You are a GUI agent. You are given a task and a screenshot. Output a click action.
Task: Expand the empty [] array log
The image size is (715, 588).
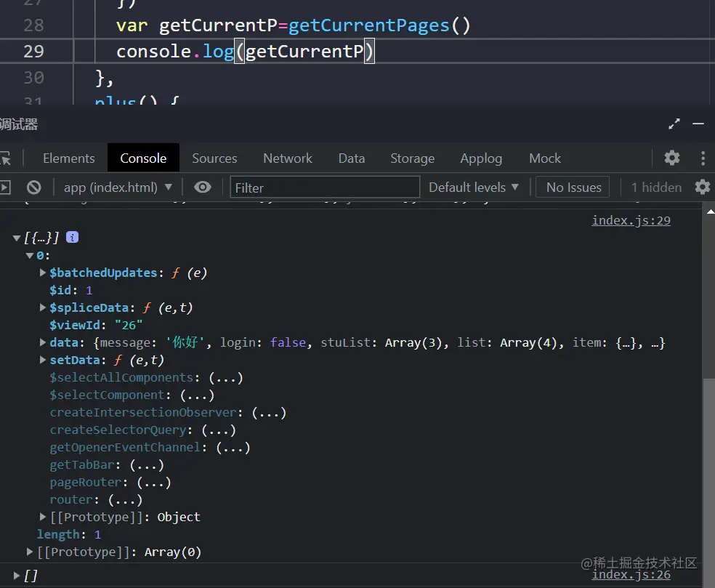pyautogui.click(x=17, y=576)
